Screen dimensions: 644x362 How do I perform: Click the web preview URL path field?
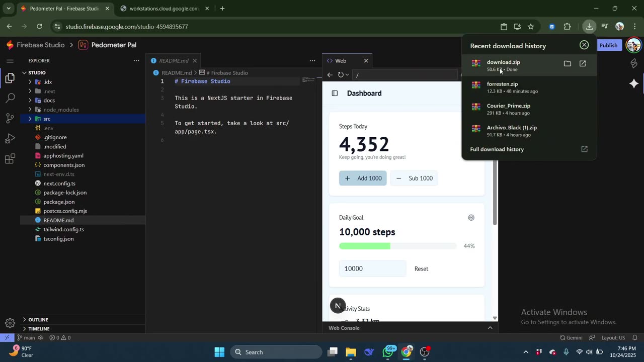(x=405, y=75)
